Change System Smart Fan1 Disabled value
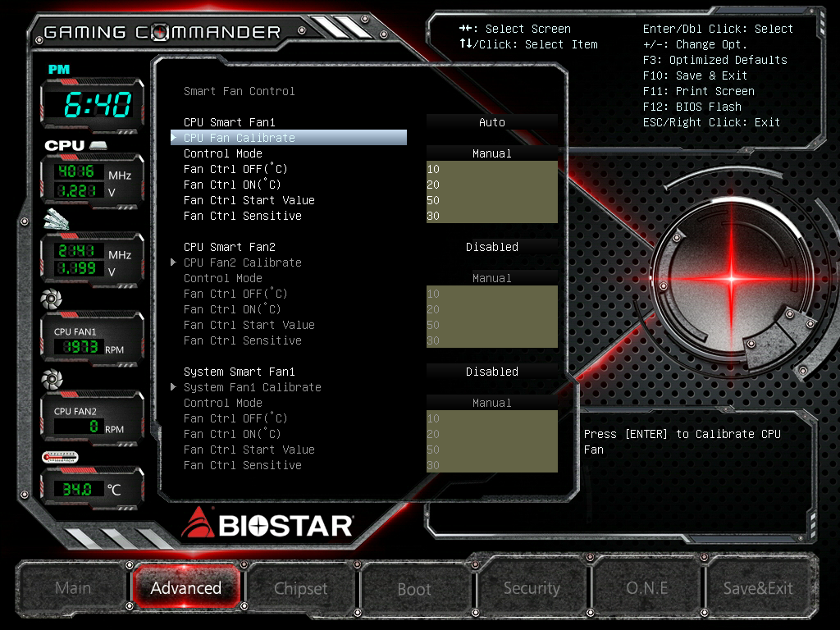This screenshot has height=630, width=840. pos(492,372)
